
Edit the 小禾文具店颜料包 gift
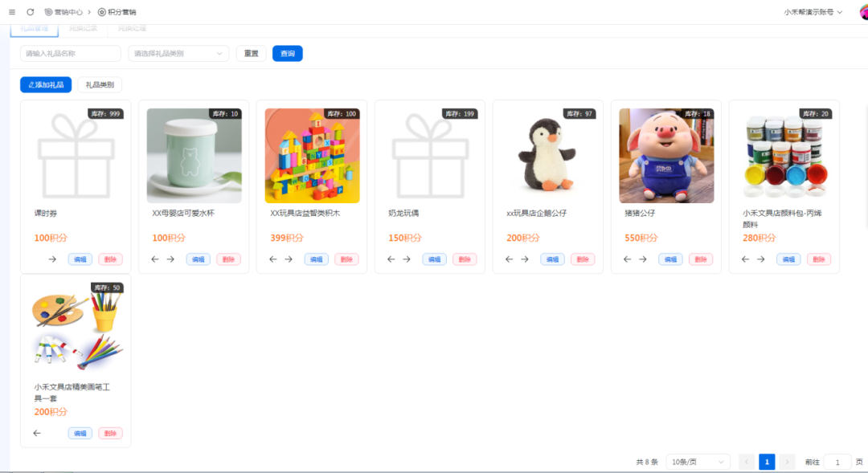pos(788,259)
